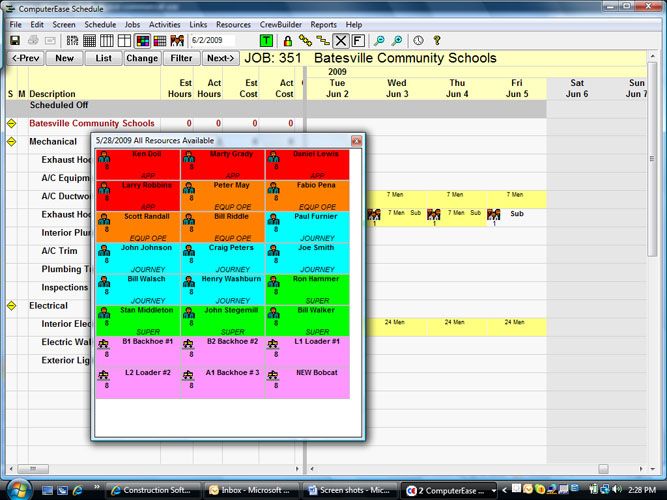Click the left pane horizontal scrollbar thumb
This screenshot has width=667, height=500.
[33, 469]
